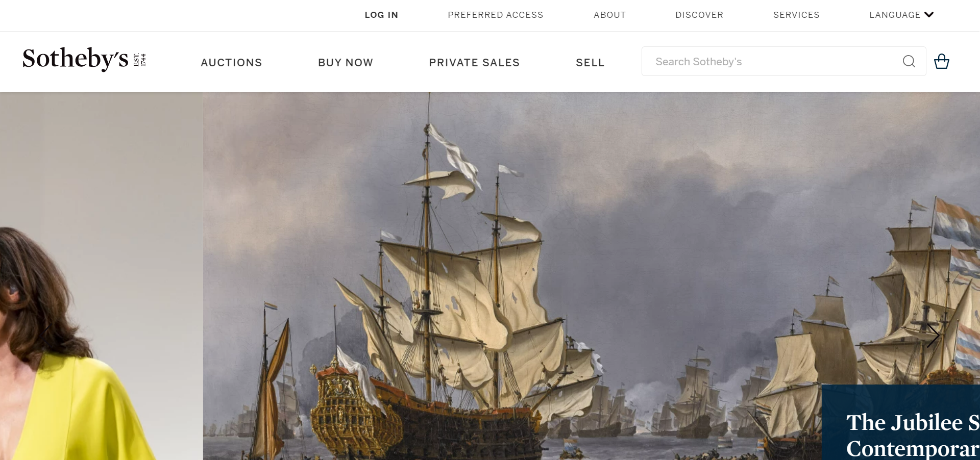Open the BUY NOW navigation menu
The width and height of the screenshot is (980, 460).
click(x=346, y=62)
